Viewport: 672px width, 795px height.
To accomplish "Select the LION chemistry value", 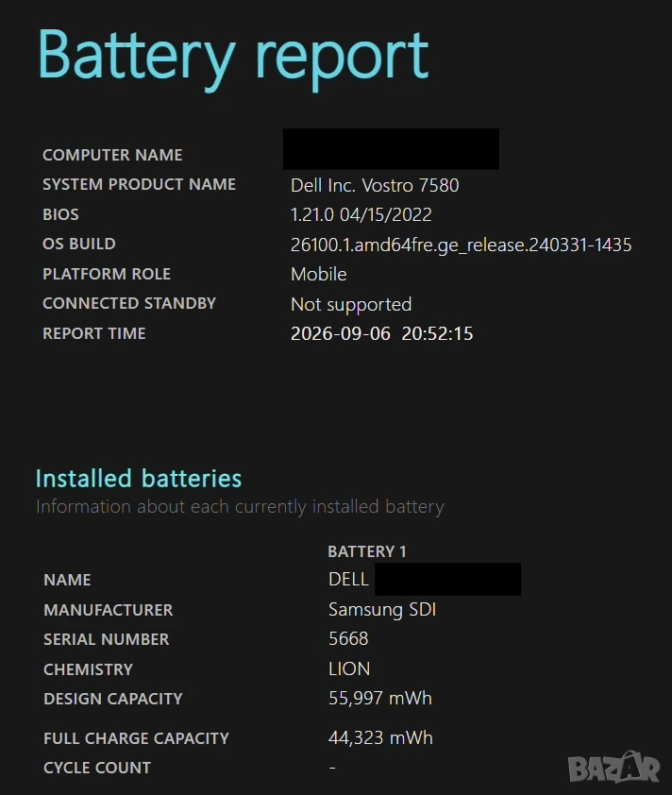I will (x=349, y=668).
